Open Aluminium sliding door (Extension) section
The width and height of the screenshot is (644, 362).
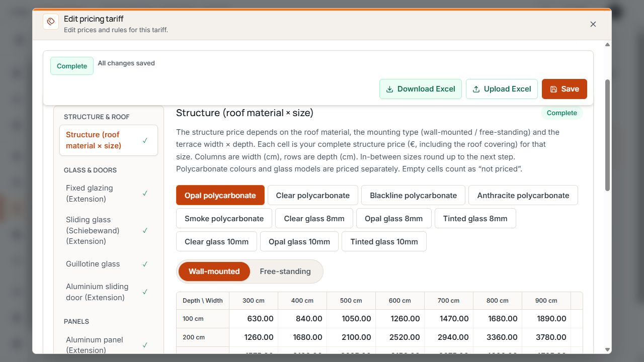(109, 292)
